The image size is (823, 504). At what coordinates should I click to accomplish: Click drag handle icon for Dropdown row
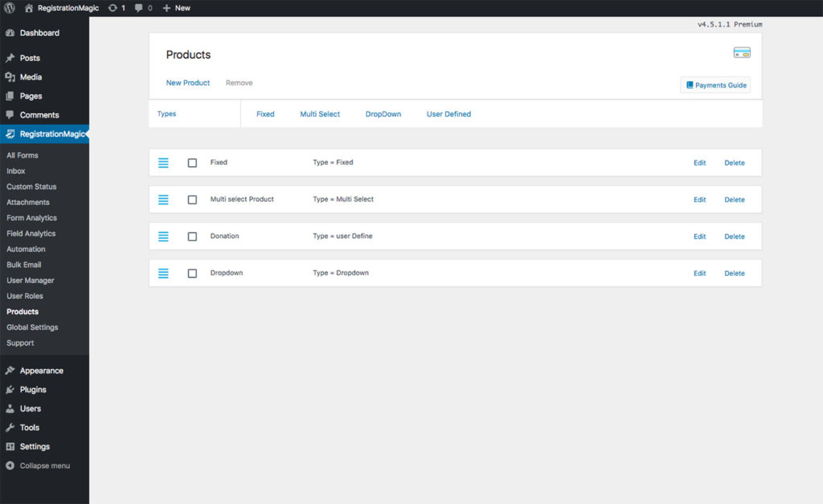[163, 273]
